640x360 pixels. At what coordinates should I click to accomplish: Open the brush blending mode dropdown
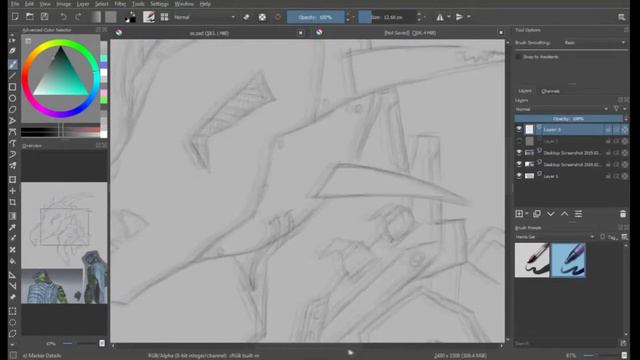click(204, 17)
